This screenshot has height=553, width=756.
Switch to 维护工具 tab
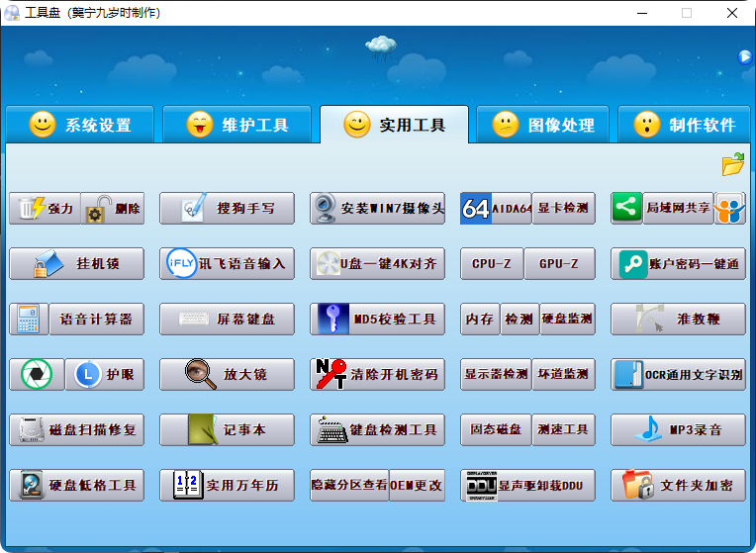click(236, 125)
